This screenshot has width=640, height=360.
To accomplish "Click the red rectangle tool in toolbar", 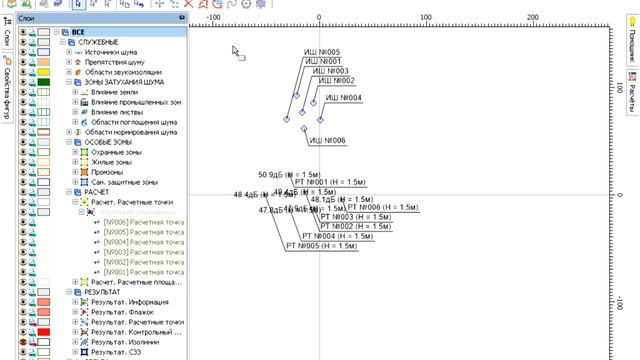I will pyautogui.click(x=203, y=4).
